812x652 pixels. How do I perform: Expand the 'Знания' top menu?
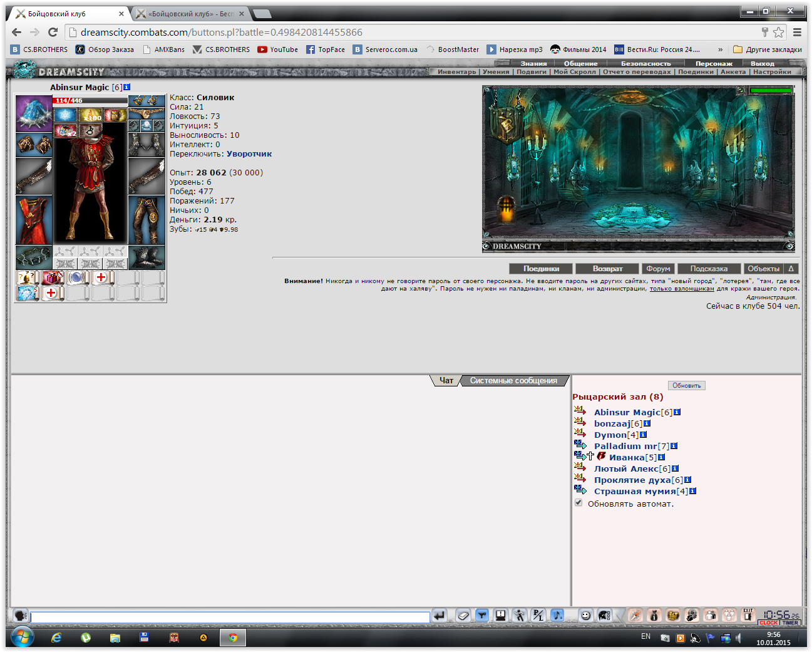pos(533,63)
